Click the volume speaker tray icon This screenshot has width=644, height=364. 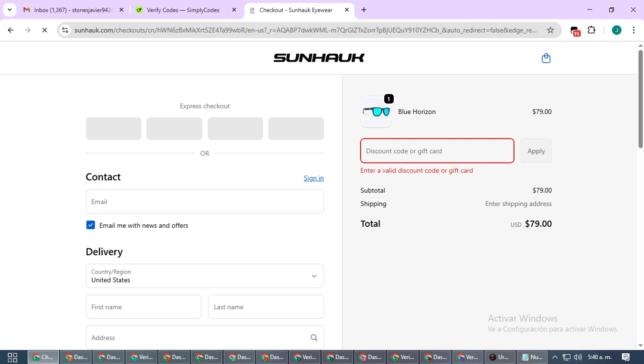coord(578,357)
